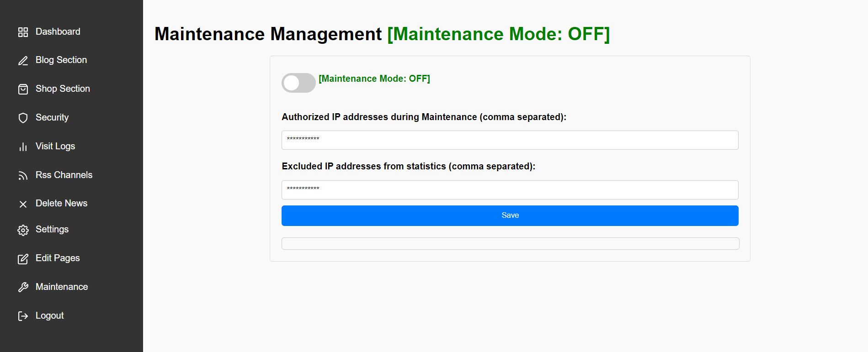Image resolution: width=868 pixels, height=352 pixels.
Task: Click the Logout arrow icon
Action: click(x=23, y=316)
